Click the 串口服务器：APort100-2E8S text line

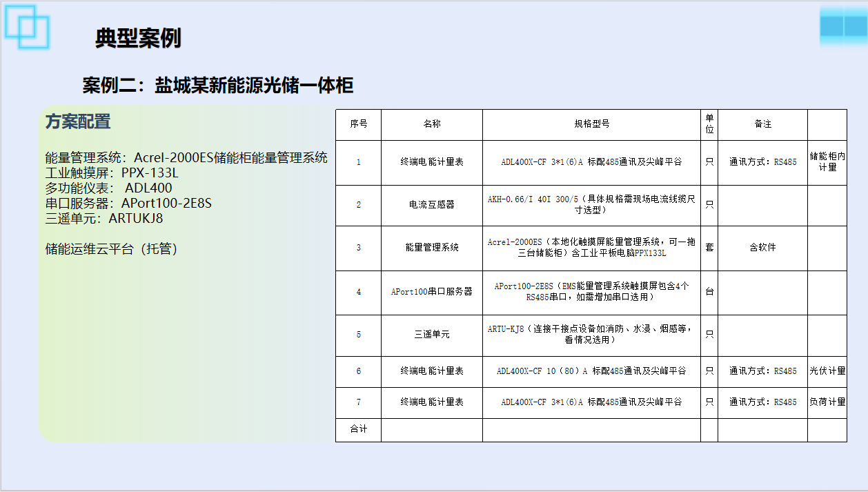point(128,204)
